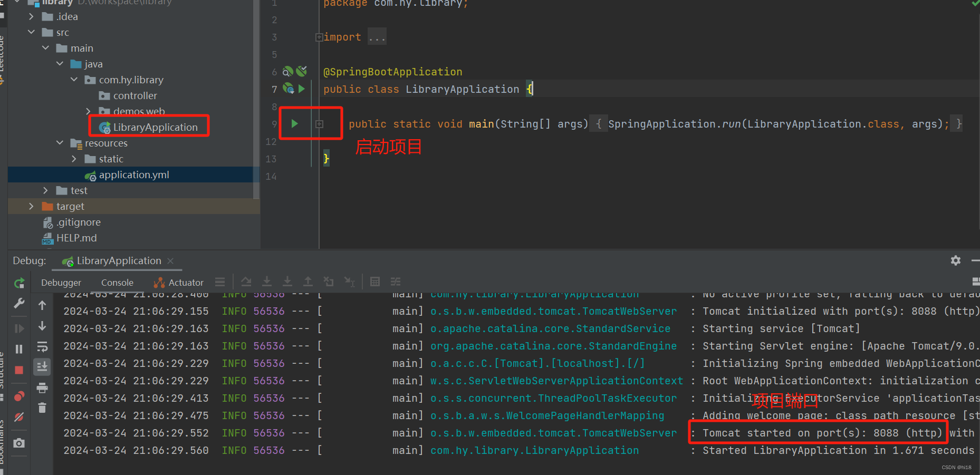Switch to the Console tab
The width and height of the screenshot is (980, 475).
click(x=117, y=283)
